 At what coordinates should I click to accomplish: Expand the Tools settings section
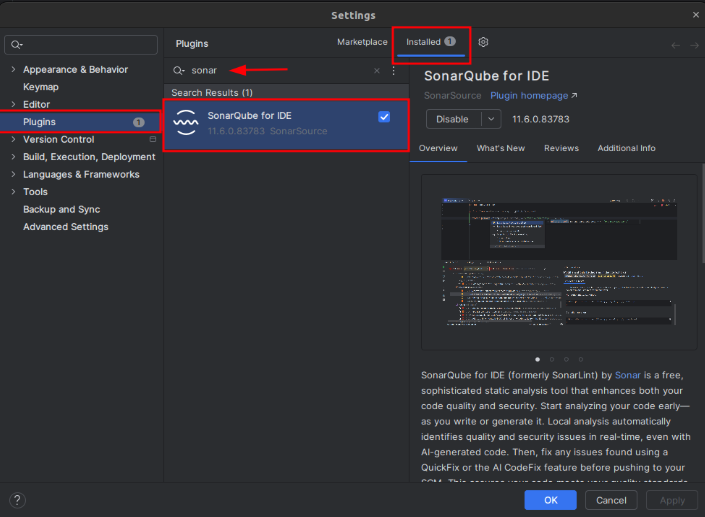13,192
